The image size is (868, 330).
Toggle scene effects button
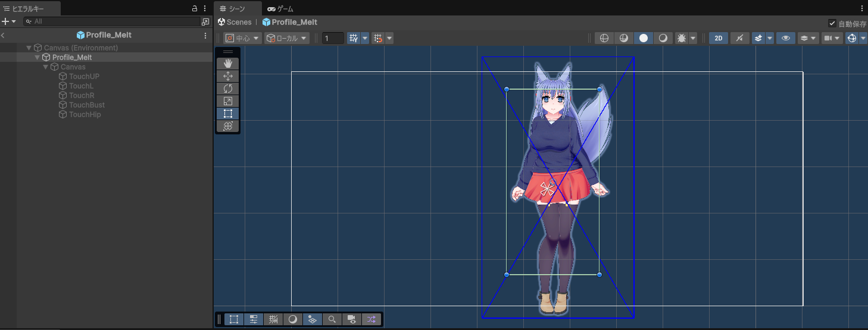[758, 38]
